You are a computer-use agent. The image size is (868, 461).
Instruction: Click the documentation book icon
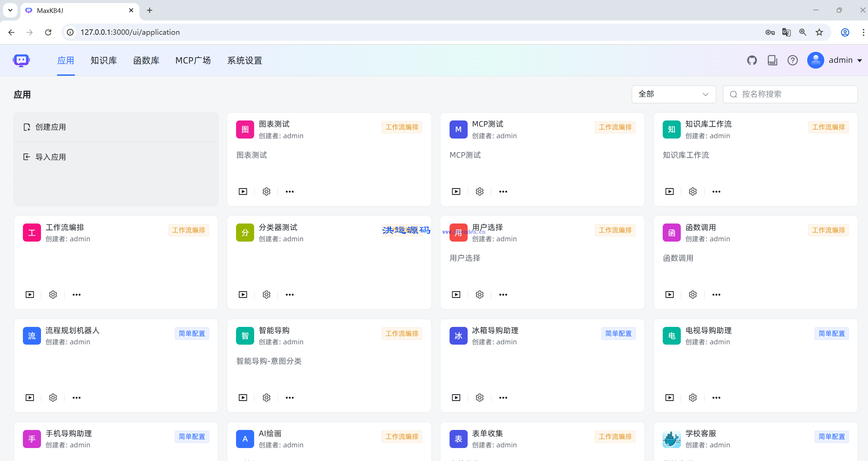772,60
